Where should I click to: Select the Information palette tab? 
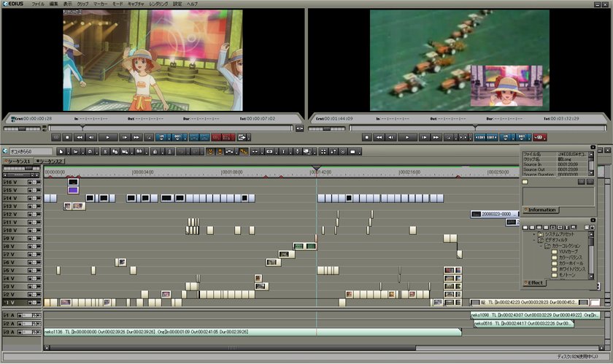(539, 210)
